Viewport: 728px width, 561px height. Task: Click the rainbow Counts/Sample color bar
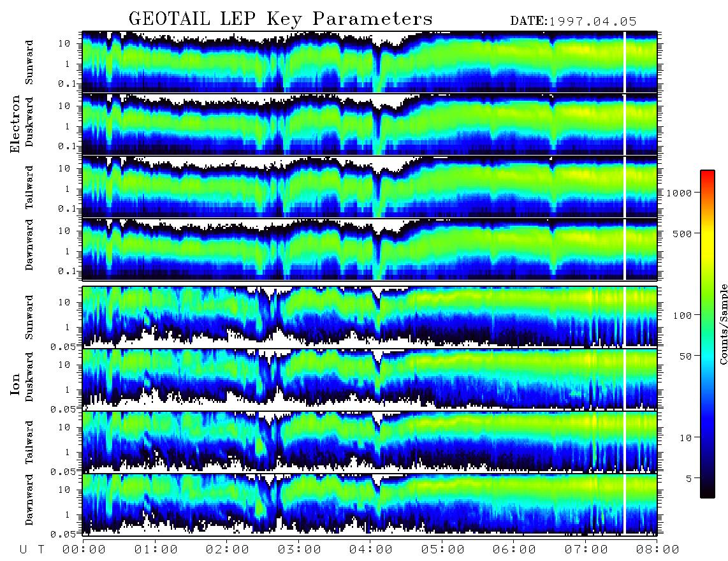[x=707, y=334]
